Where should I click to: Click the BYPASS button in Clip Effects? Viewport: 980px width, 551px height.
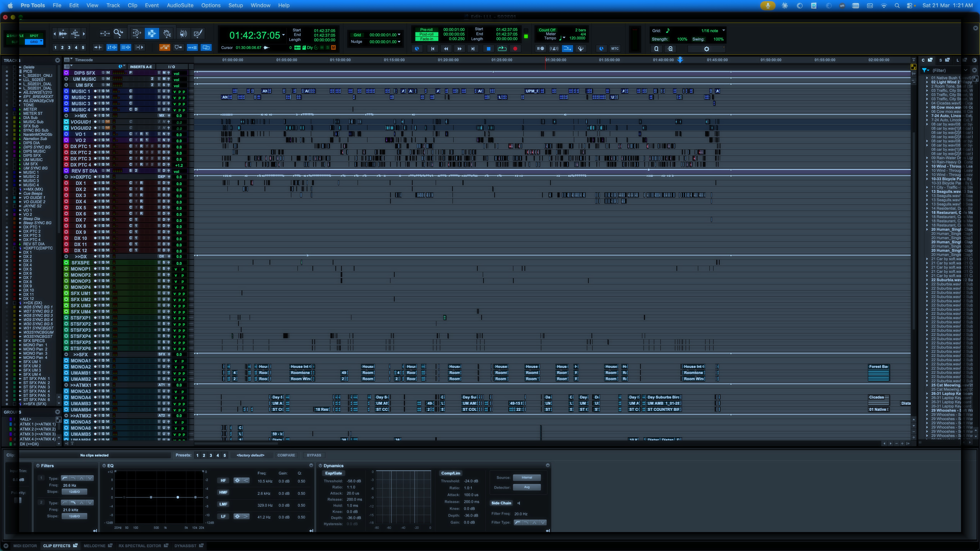[x=314, y=456]
